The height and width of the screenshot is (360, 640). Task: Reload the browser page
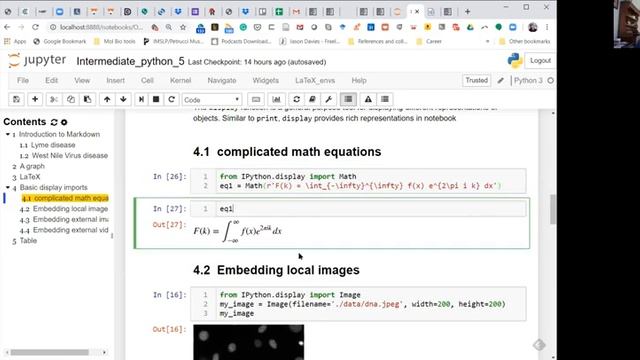[x=36, y=27]
